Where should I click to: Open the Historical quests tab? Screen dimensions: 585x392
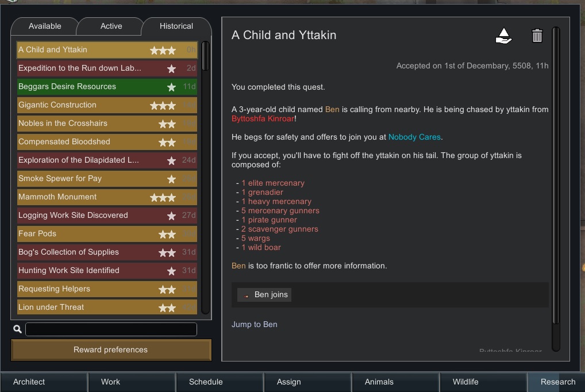click(176, 26)
